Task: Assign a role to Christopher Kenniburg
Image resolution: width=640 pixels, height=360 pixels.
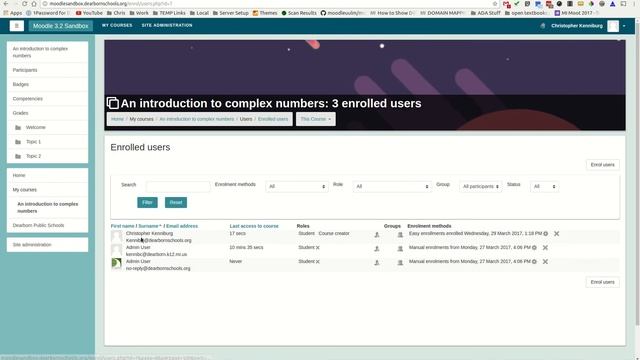Action: tap(377, 235)
